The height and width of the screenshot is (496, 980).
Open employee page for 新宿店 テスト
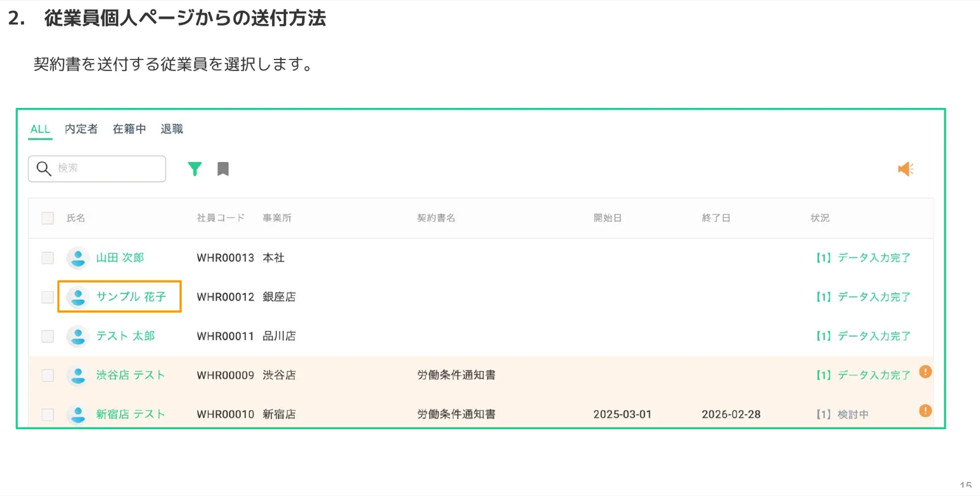(130, 414)
